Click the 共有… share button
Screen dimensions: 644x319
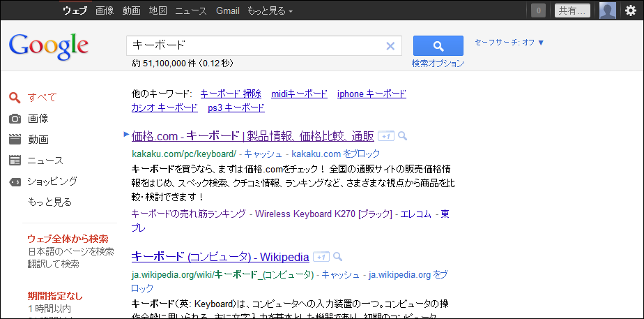(x=572, y=10)
